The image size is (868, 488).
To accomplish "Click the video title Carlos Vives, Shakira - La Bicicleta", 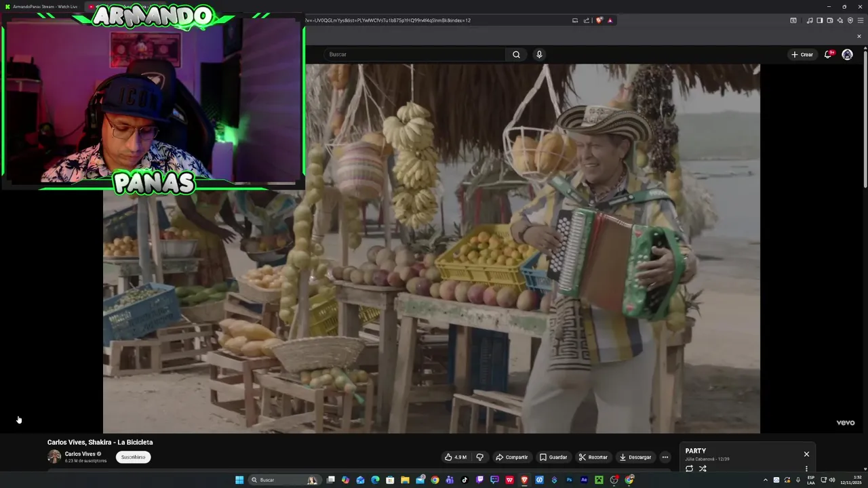I will point(100,442).
